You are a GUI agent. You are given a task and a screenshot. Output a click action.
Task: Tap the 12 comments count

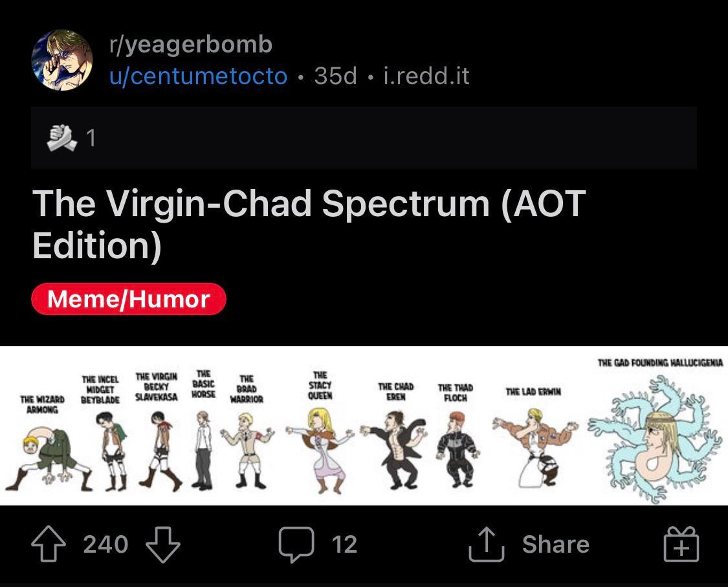click(x=344, y=544)
